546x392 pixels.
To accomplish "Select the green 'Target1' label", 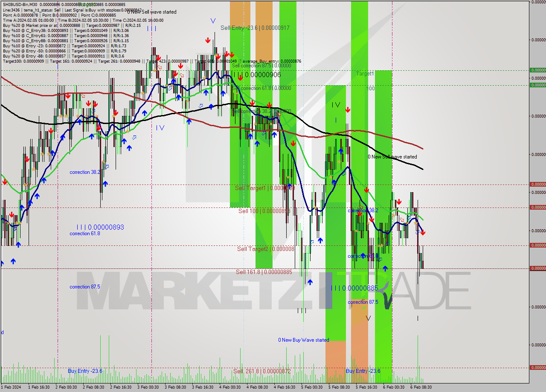I will [365, 74].
